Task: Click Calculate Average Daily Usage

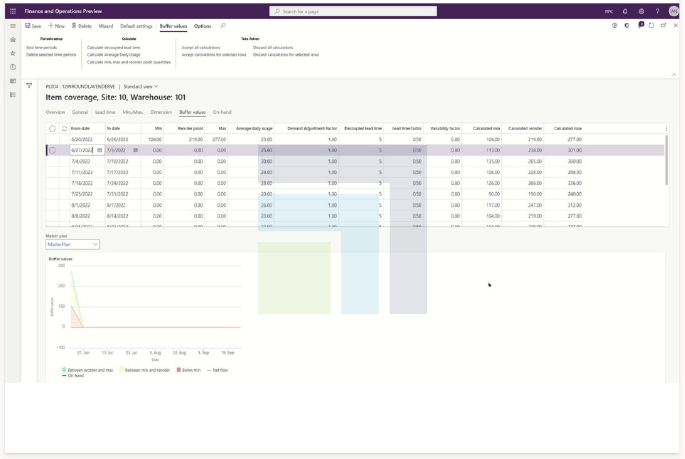Action: pos(114,55)
